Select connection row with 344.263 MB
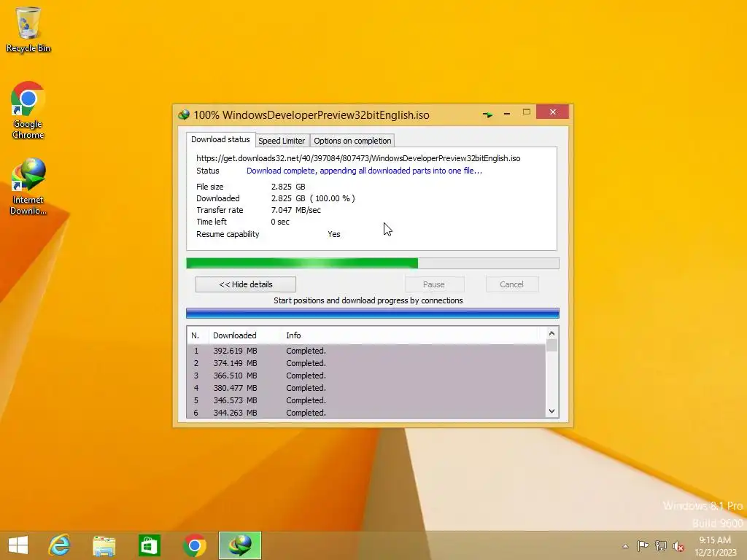Image resolution: width=747 pixels, height=560 pixels. [x=366, y=413]
